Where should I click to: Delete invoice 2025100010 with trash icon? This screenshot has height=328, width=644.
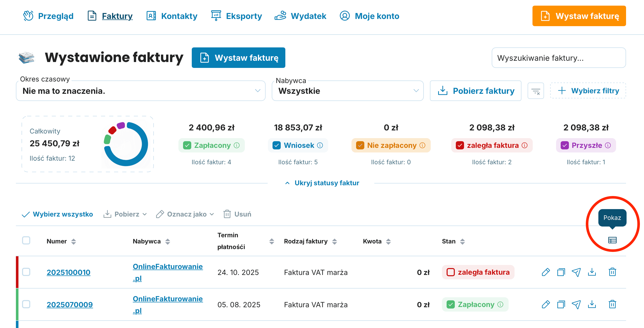pyautogui.click(x=612, y=272)
